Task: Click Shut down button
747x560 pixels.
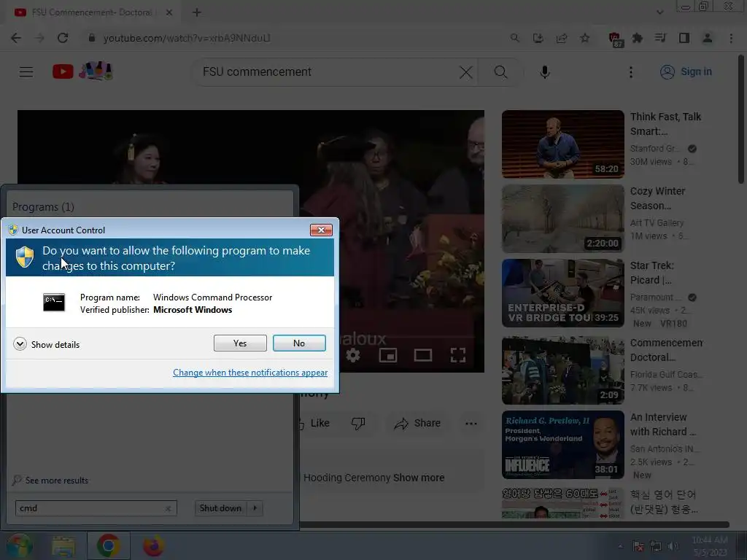Action: pyautogui.click(x=220, y=508)
